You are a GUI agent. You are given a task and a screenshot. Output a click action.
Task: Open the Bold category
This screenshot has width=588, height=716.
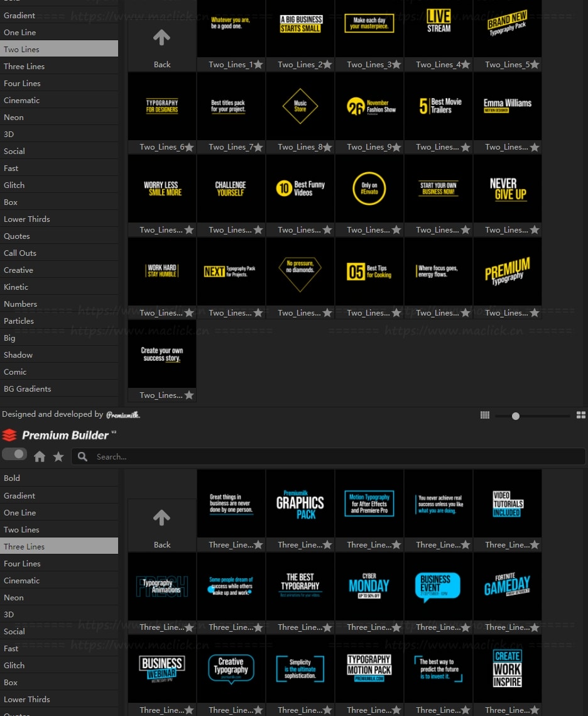pos(59,478)
